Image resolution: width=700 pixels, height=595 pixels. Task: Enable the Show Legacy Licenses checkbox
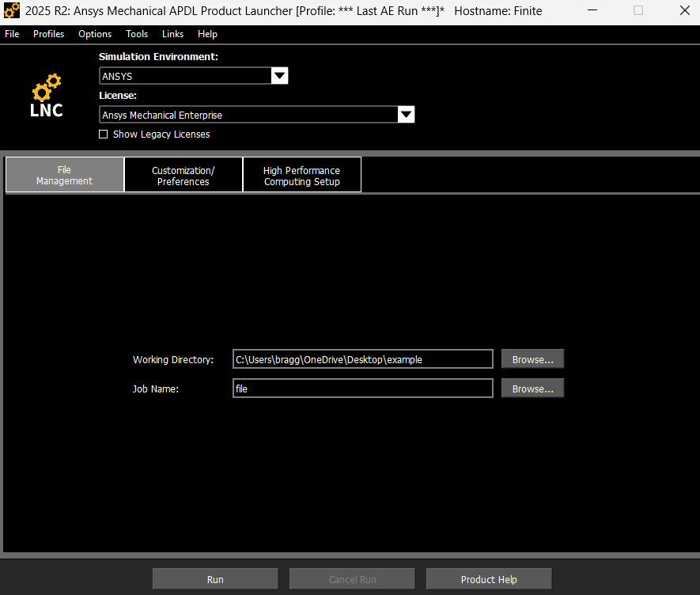point(103,135)
